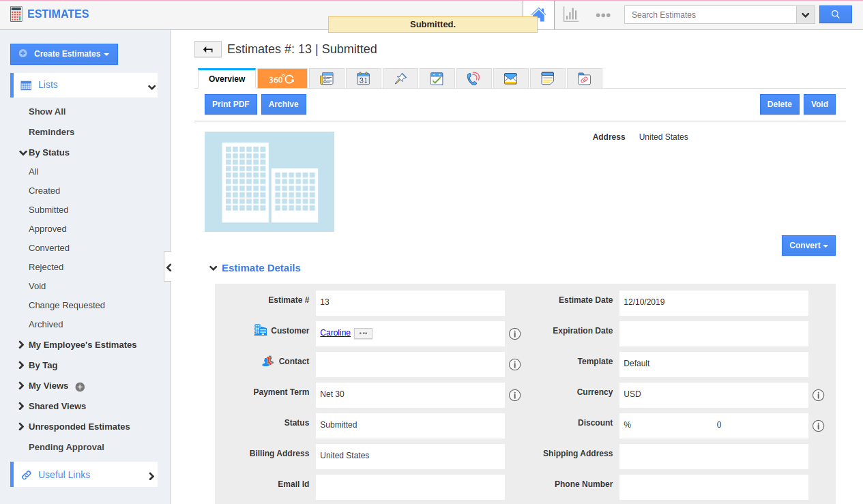
Task: Open the 360 degree view tab
Action: [x=282, y=79]
